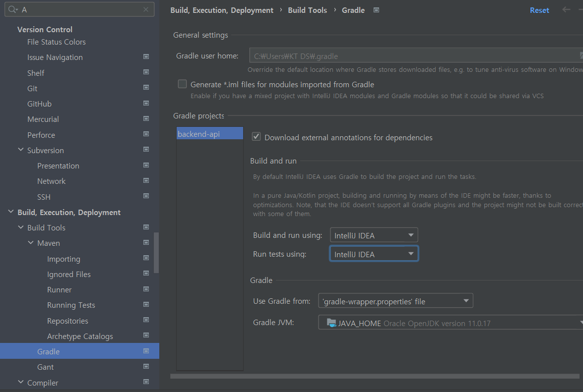Click the project-level icon beside Running Tests

click(x=146, y=304)
